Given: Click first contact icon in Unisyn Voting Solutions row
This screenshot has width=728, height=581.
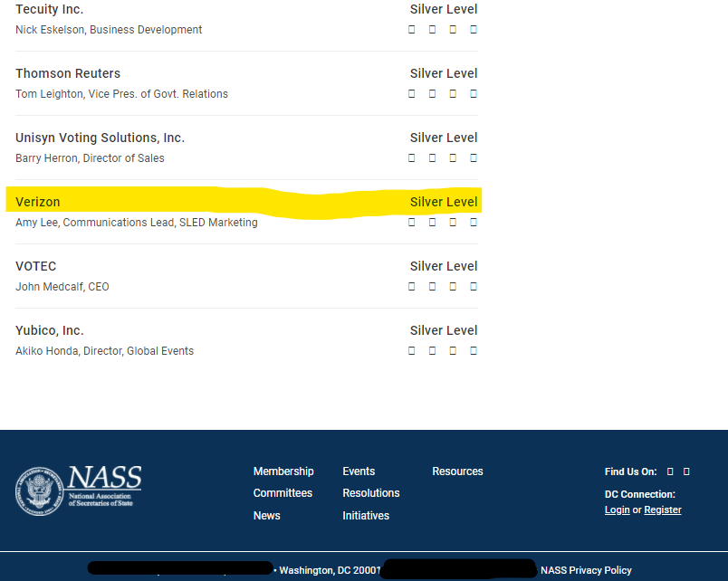Looking at the screenshot, I should click(x=411, y=158).
